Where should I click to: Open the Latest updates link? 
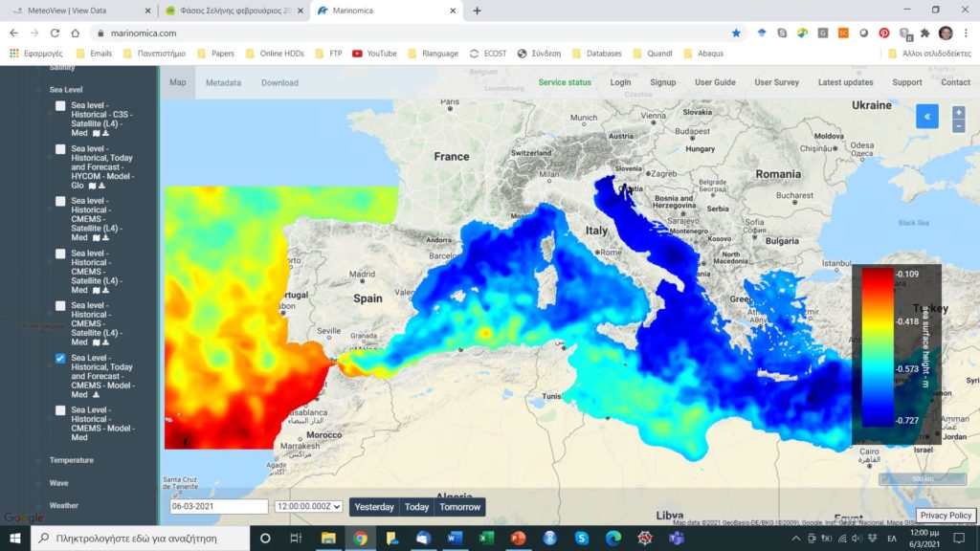[845, 82]
